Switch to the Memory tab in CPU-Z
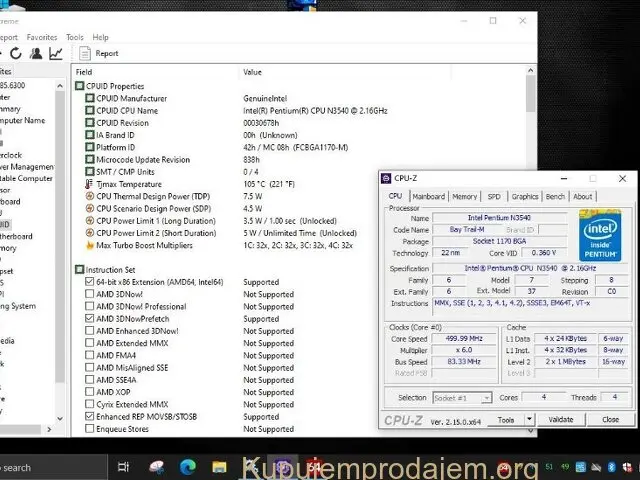The image size is (640, 480). 464,197
